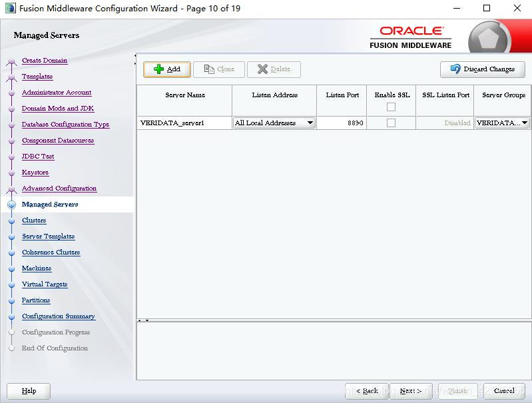Go to Machines step

[x=37, y=268]
